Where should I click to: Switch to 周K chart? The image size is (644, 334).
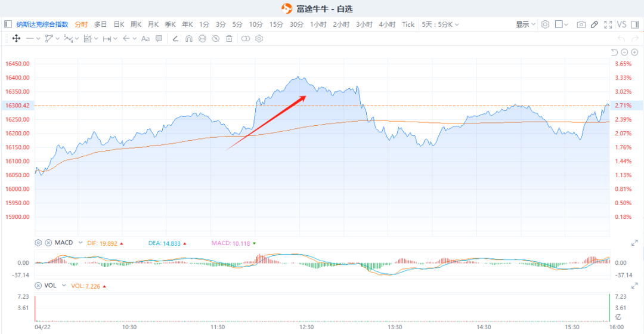click(136, 24)
